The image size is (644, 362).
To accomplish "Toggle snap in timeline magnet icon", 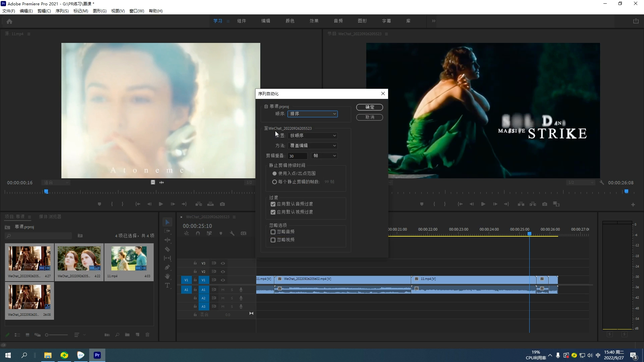I will pyautogui.click(x=198, y=234).
